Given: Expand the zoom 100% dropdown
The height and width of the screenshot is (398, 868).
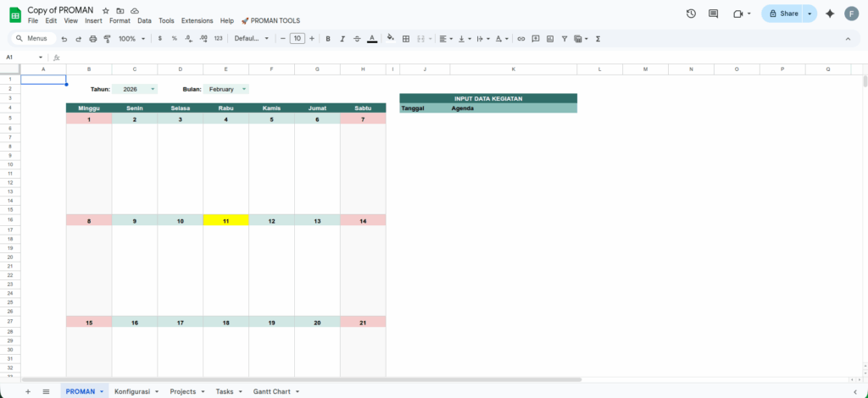Looking at the screenshot, I should tap(131, 39).
